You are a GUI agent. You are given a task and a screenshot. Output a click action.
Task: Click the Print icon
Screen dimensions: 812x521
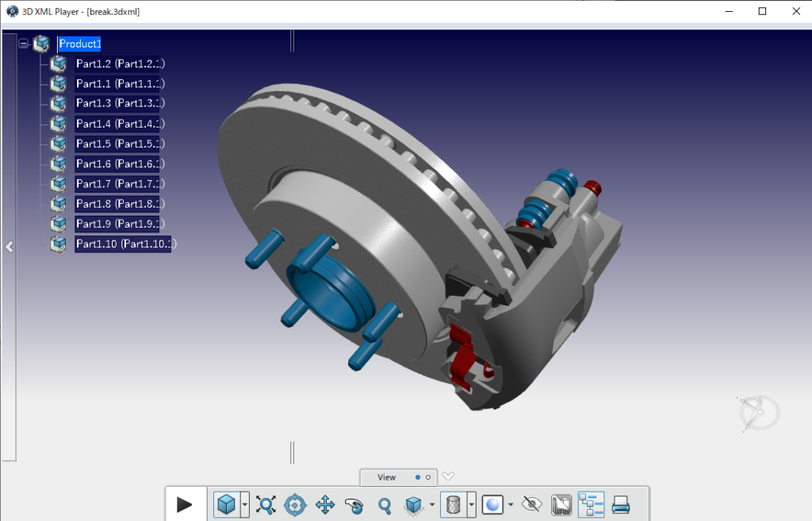pos(620,504)
